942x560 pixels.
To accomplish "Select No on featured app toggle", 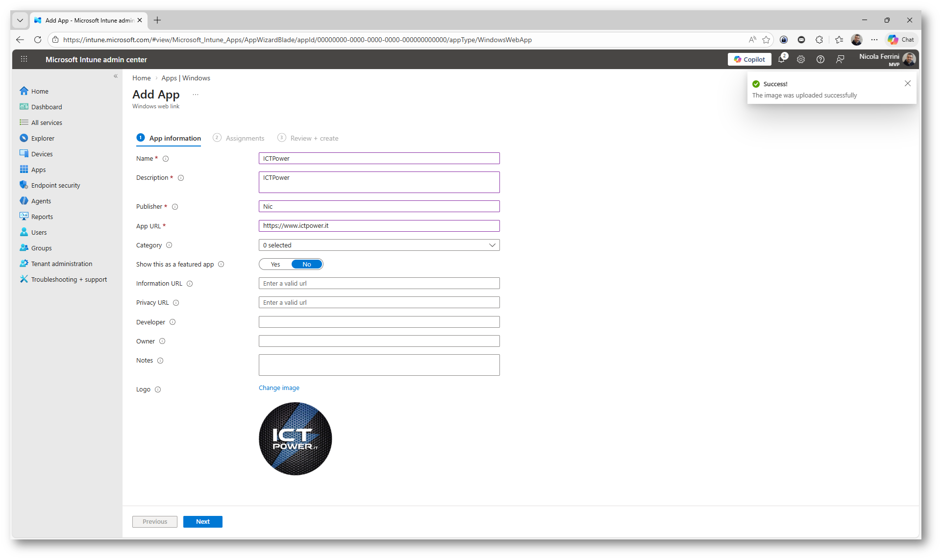I will pos(307,264).
